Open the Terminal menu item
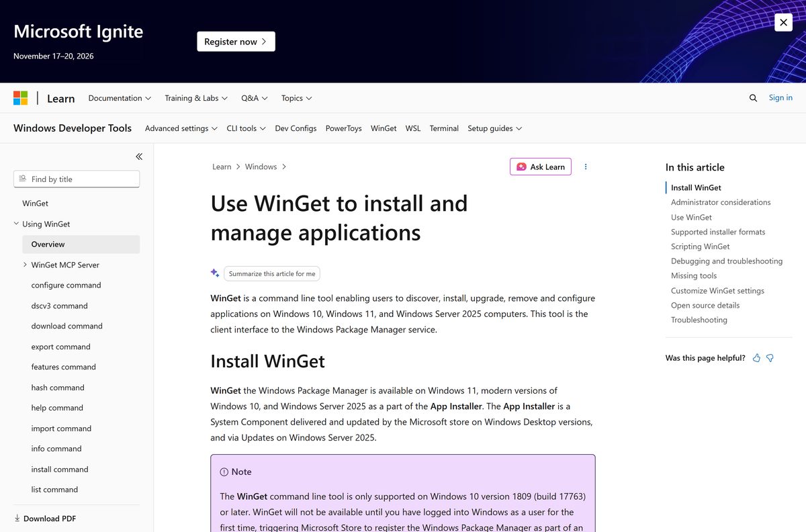Screen dimensions: 806x532 pos(444,128)
